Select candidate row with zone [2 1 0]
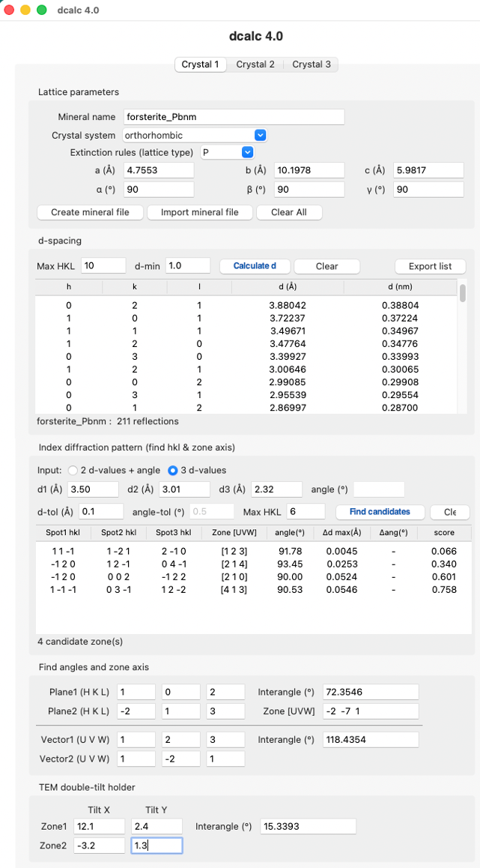This screenshot has width=480, height=868. [252, 577]
